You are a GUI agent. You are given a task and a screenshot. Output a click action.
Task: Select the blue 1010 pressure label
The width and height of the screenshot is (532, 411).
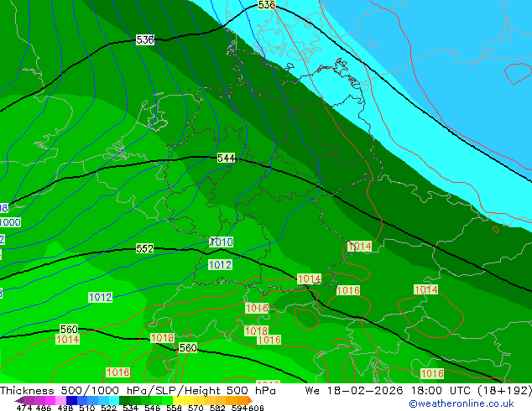pos(222,242)
